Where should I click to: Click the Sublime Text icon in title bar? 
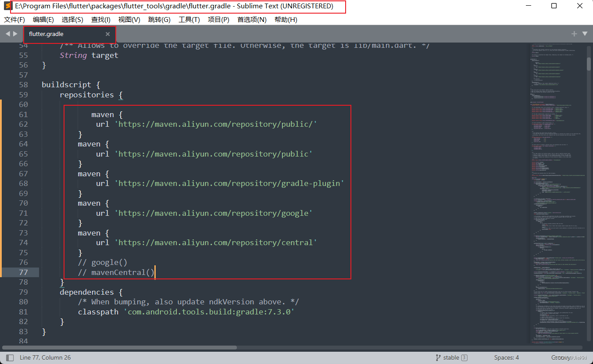click(x=7, y=6)
